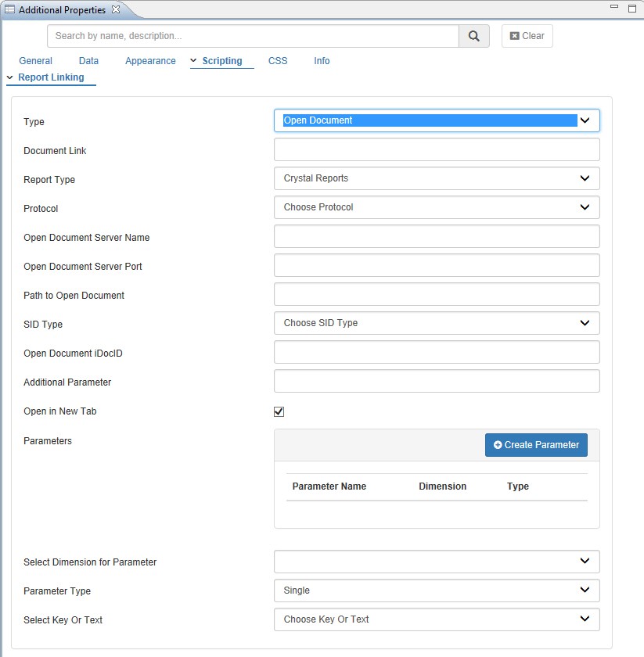The height and width of the screenshot is (657, 644).
Task: Expand the Report Type dropdown
Action: click(436, 178)
